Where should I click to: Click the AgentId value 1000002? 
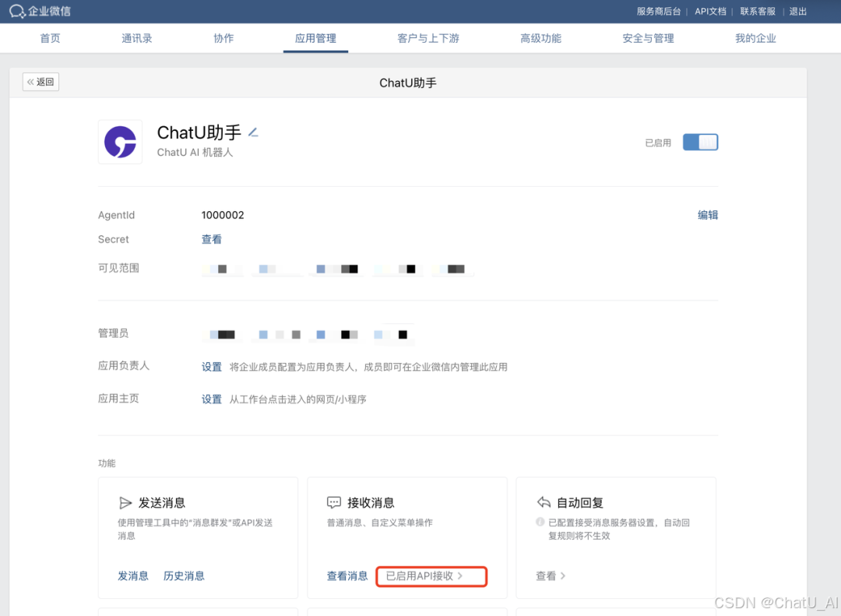[x=223, y=215]
